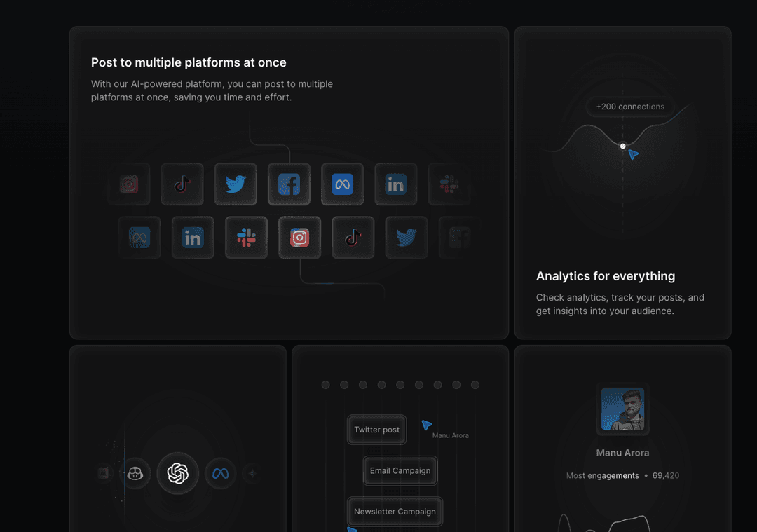Select the 69,420 engagement count
The height and width of the screenshot is (532, 757).
pos(666,475)
